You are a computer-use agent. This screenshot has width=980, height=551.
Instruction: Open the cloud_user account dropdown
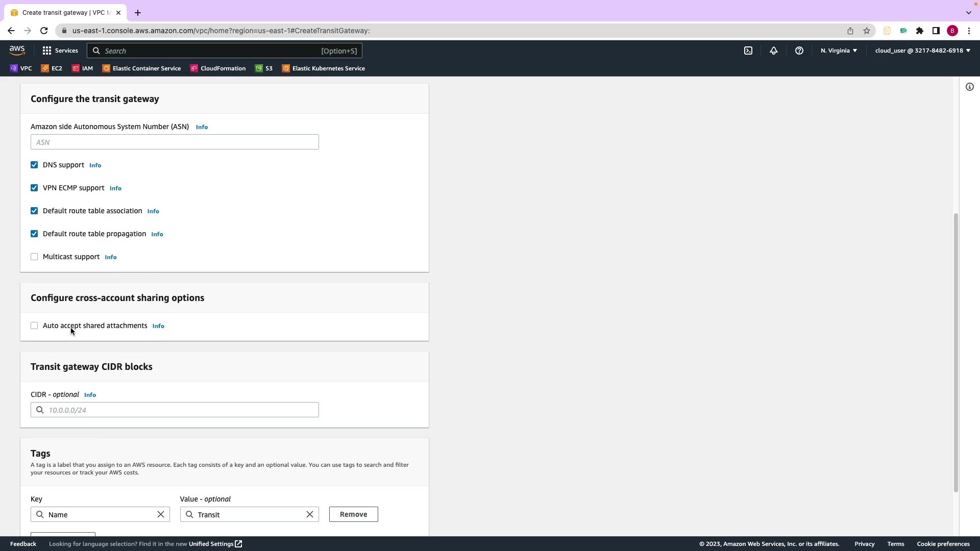tap(922, 51)
